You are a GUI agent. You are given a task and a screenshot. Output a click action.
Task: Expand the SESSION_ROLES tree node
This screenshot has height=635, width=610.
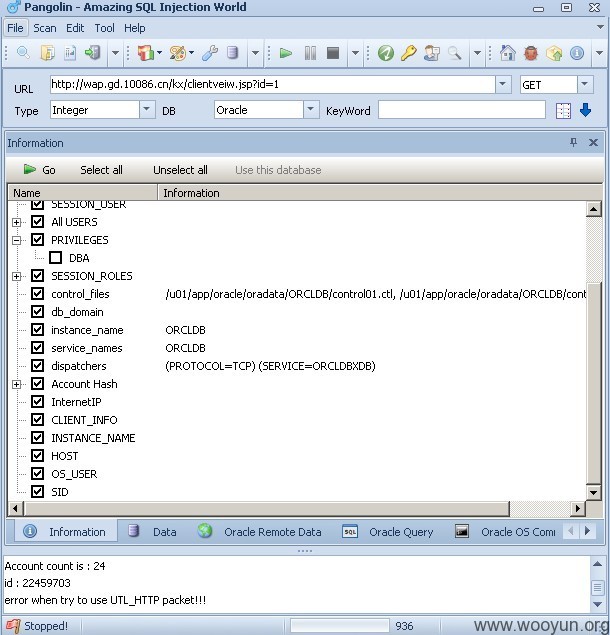tap(16, 276)
